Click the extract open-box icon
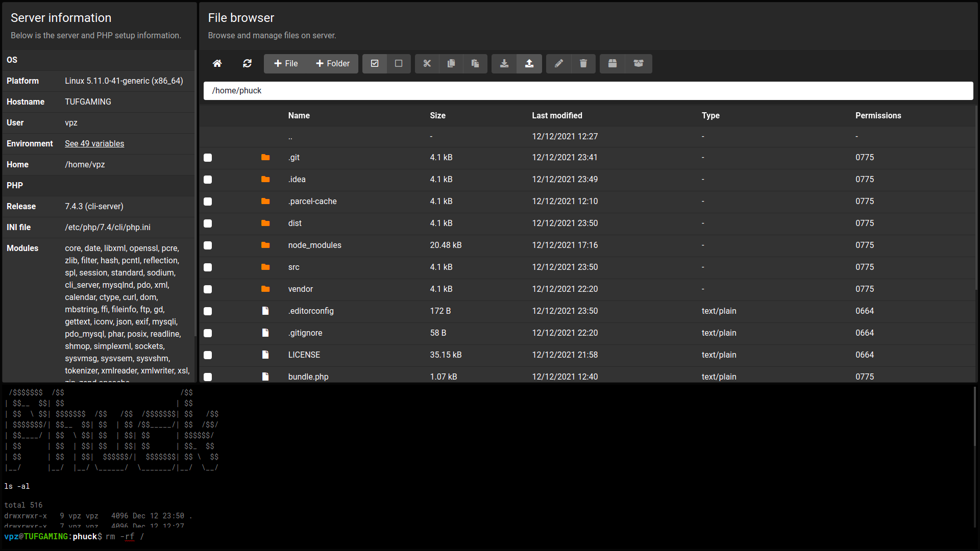Viewport: 980px width, 551px height. coord(639,63)
